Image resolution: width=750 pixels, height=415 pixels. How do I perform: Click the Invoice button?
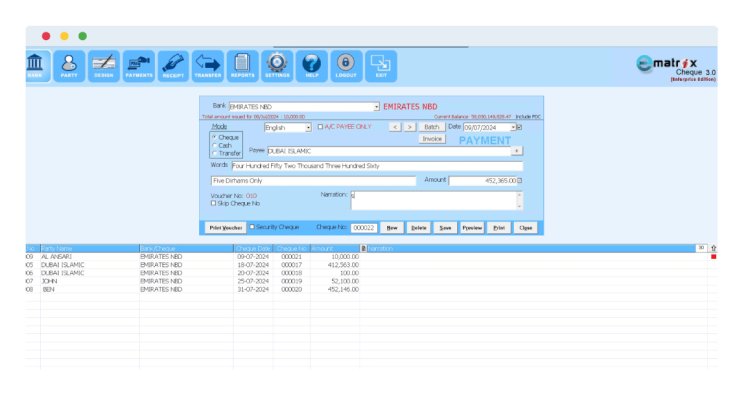coord(432,139)
